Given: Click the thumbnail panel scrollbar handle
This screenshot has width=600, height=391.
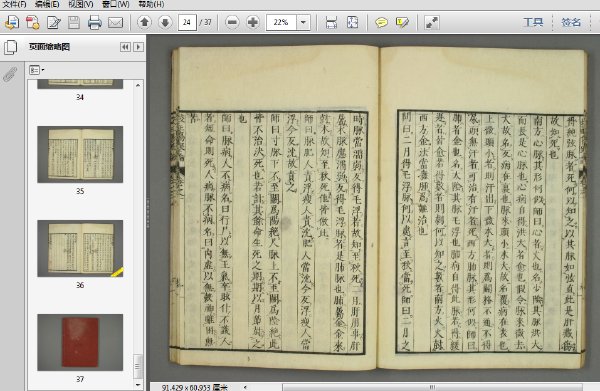Looking at the screenshot, I should pyautogui.click(x=138, y=367).
